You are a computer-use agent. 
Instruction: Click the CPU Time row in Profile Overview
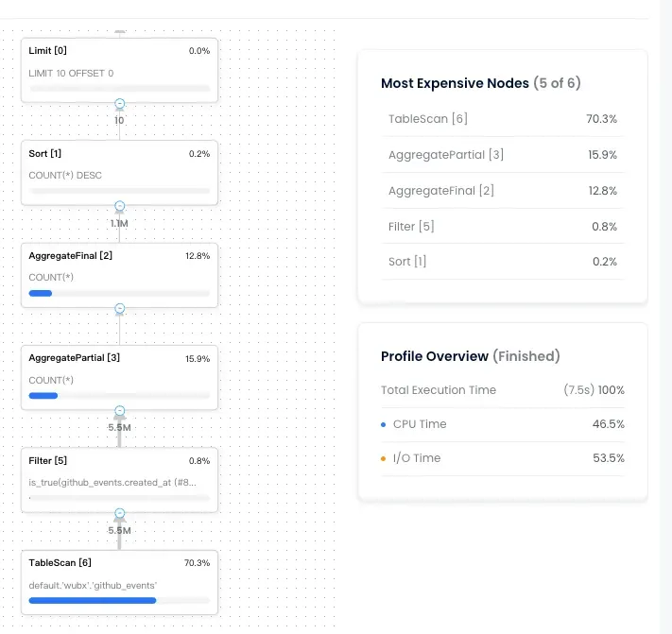[x=502, y=424]
